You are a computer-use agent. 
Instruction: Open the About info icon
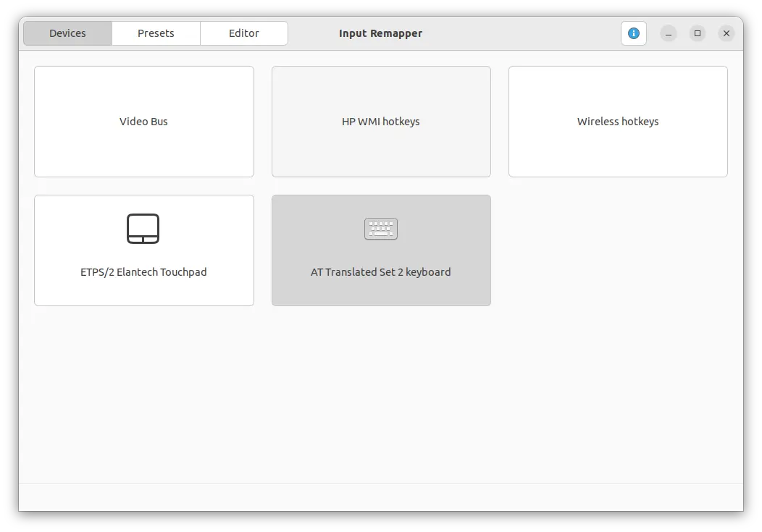point(633,33)
